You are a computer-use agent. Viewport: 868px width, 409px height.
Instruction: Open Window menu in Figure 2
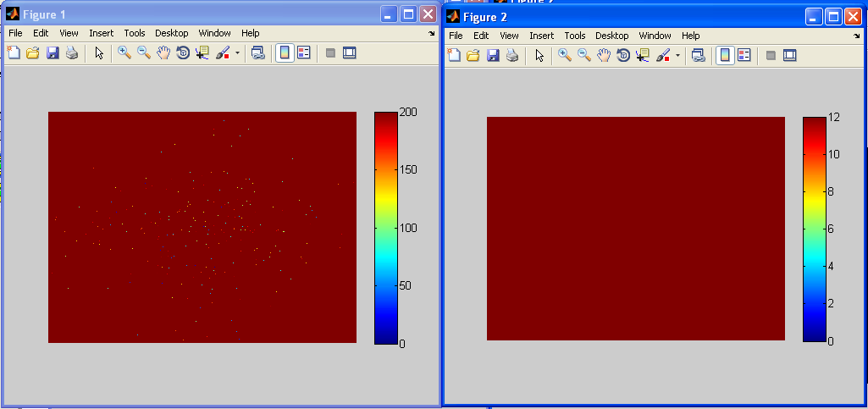click(655, 36)
